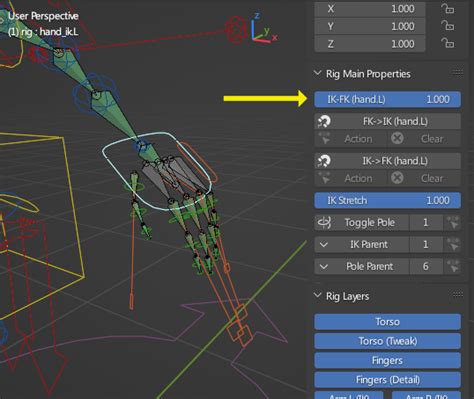Click the Action button under FK->IK (hand.L)
The width and height of the screenshot is (474, 399).
point(351,139)
